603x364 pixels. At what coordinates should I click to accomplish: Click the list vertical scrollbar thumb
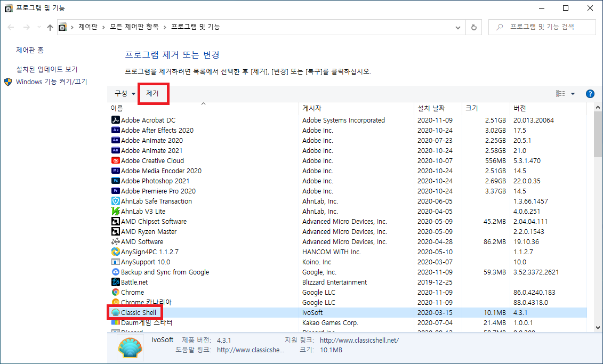pyautogui.click(x=598, y=134)
